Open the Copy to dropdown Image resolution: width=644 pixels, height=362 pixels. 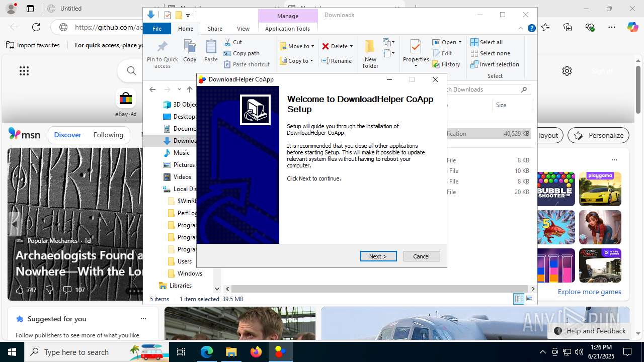[x=296, y=61]
